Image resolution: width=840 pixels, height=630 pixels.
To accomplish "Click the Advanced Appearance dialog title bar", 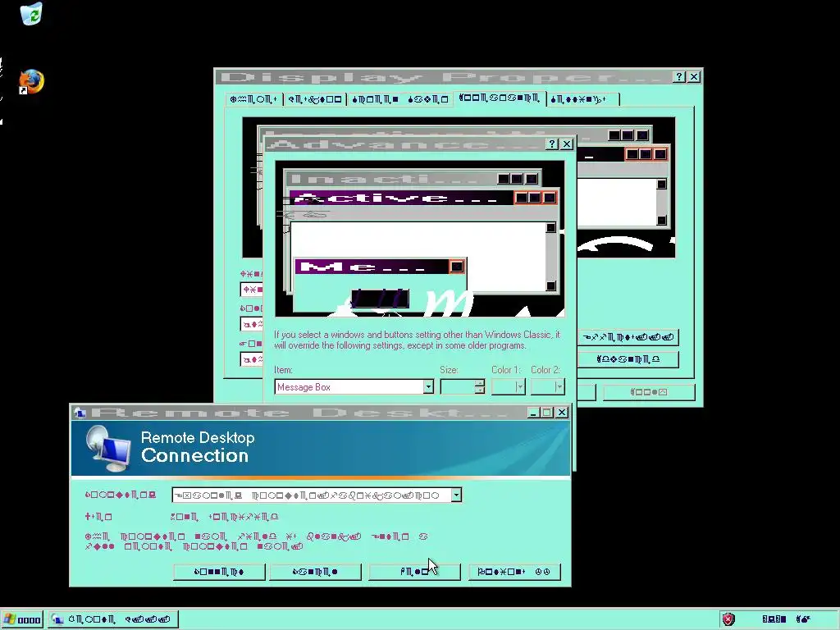I will [404, 144].
